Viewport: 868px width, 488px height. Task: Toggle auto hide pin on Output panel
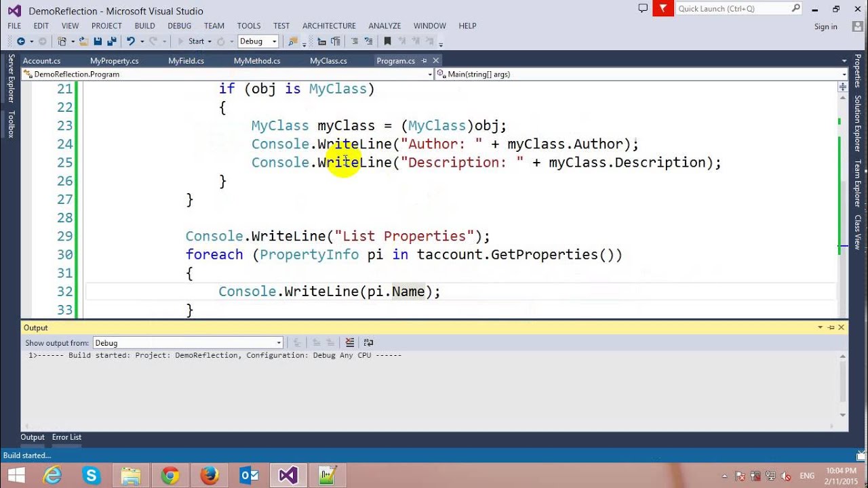click(x=831, y=327)
